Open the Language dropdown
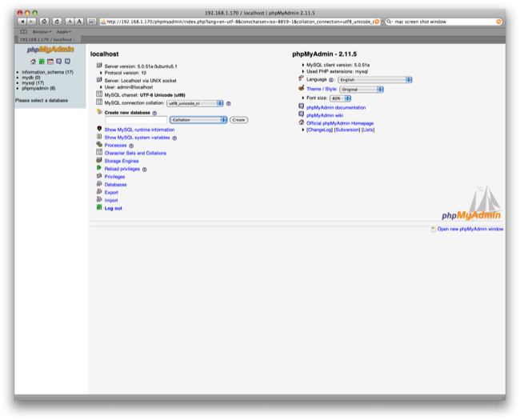The height and width of the screenshot is (420, 520). pyautogui.click(x=374, y=80)
